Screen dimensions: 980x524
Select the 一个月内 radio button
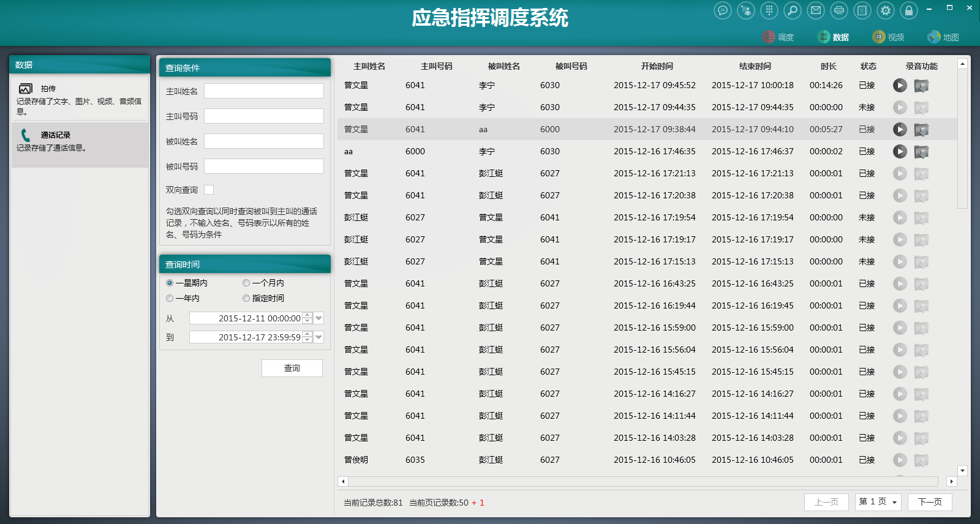click(x=246, y=283)
